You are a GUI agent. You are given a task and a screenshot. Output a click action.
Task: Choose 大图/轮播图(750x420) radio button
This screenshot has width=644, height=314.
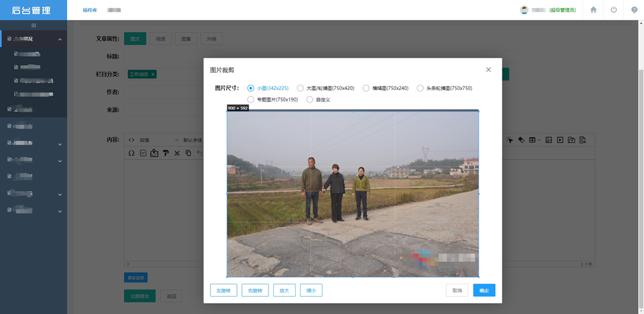click(x=300, y=88)
